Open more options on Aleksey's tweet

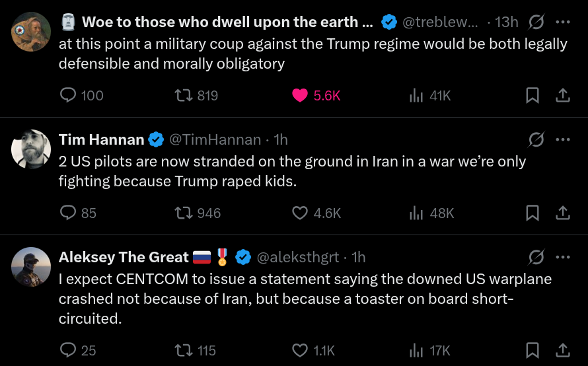[x=562, y=257]
